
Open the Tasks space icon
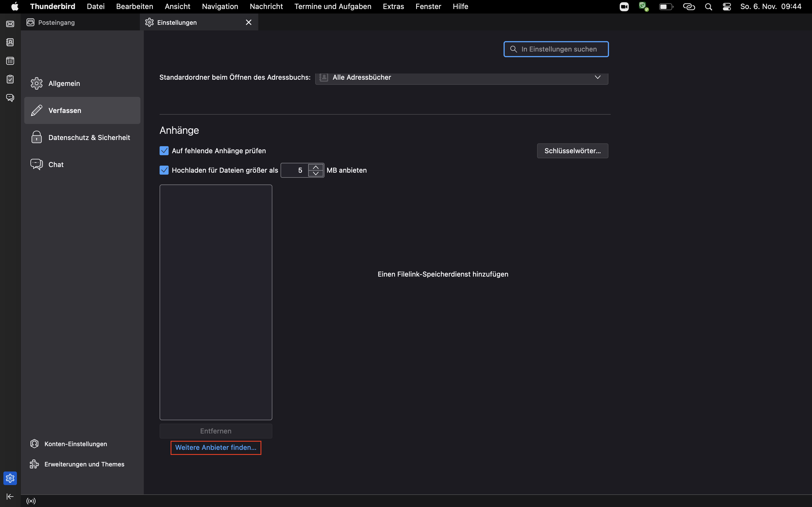point(10,79)
